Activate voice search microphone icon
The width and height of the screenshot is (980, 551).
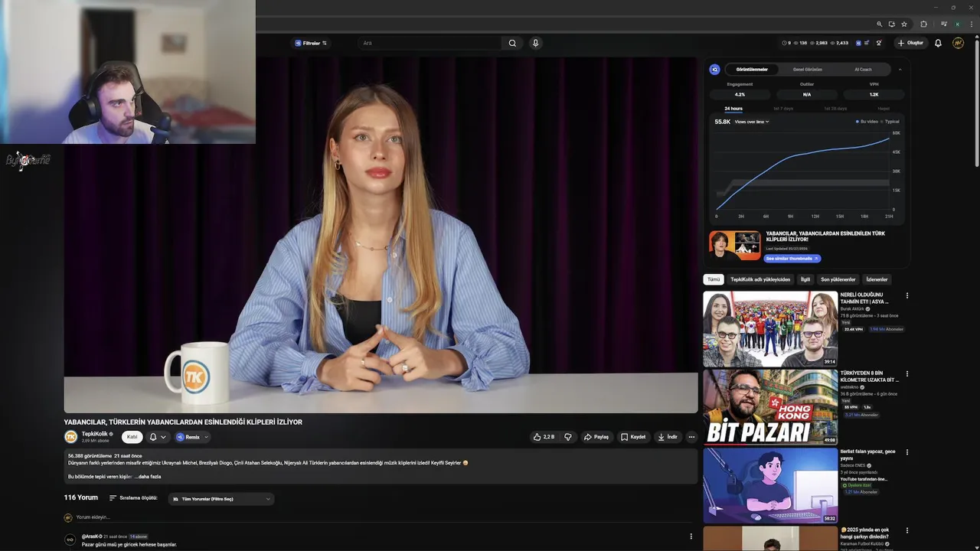coord(536,43)
